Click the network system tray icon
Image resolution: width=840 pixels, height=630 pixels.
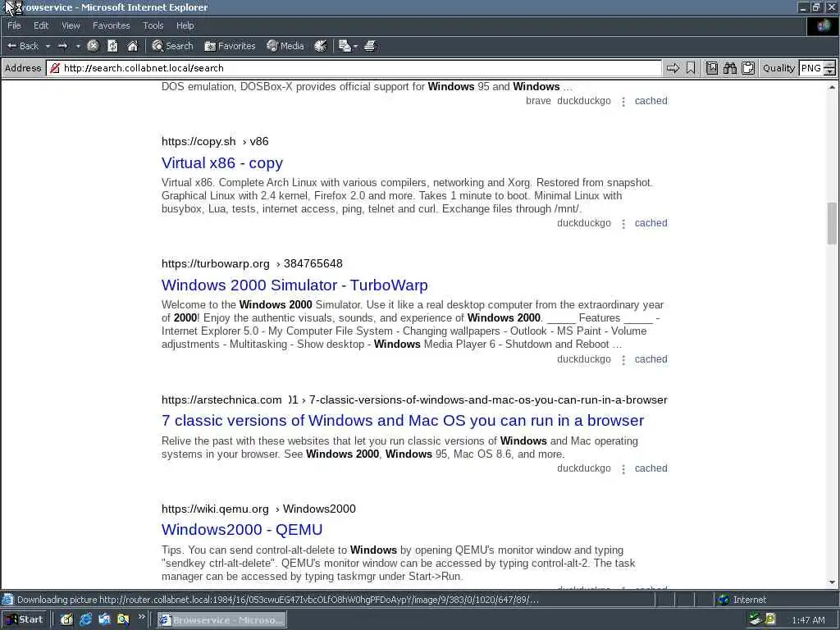[x=756, y=620]
